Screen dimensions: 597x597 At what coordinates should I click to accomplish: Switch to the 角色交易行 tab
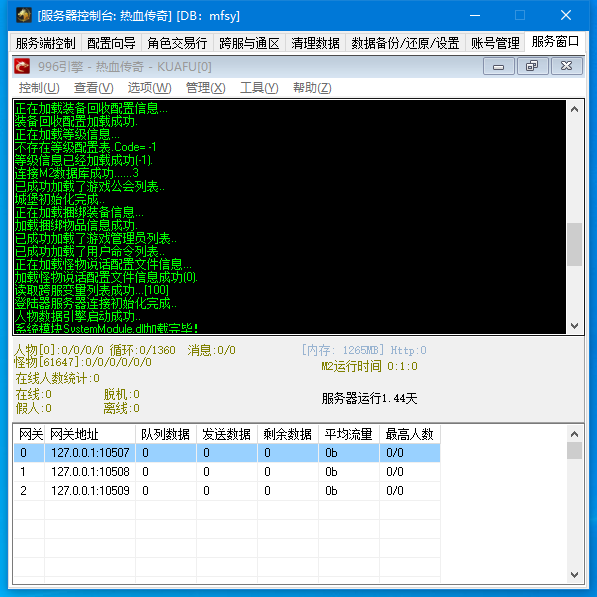tap(177, 43)
